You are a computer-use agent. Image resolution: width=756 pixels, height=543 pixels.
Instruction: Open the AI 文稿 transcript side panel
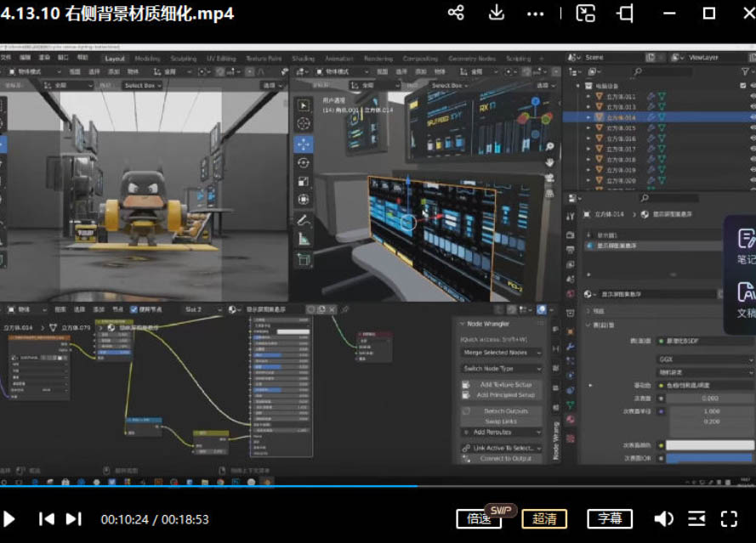pyautogui.click(x=746, y=300)
